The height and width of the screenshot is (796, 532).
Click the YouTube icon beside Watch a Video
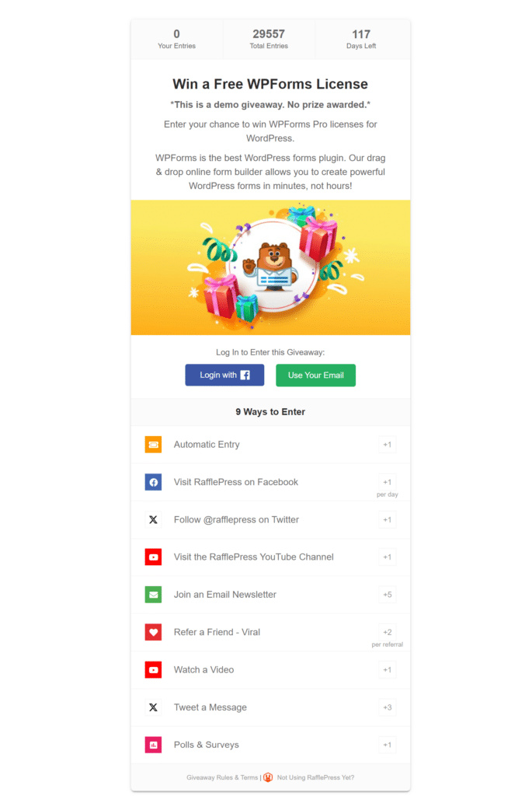click(153, 670)
